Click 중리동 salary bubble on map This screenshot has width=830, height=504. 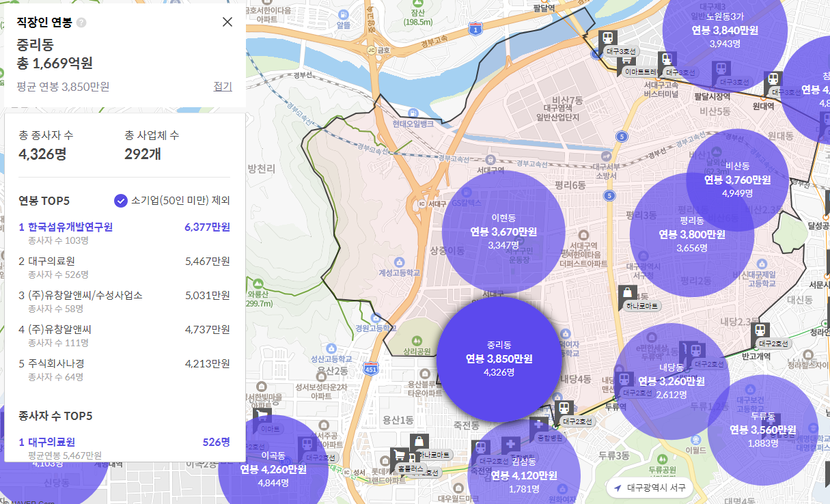click(499, 359)
